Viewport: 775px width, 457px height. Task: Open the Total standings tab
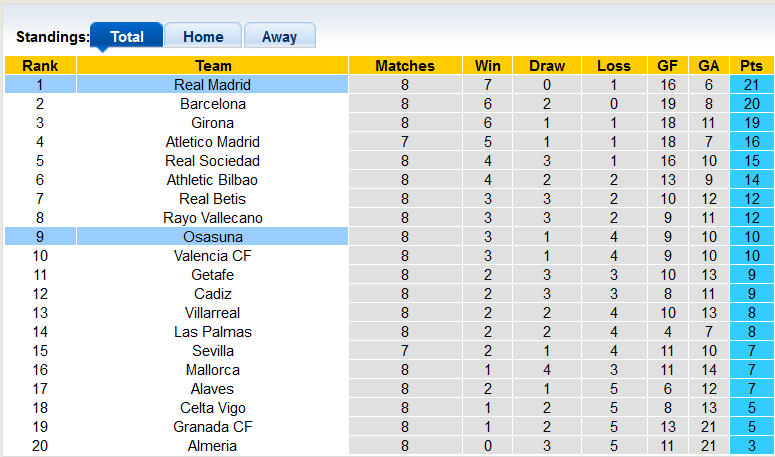127,36
